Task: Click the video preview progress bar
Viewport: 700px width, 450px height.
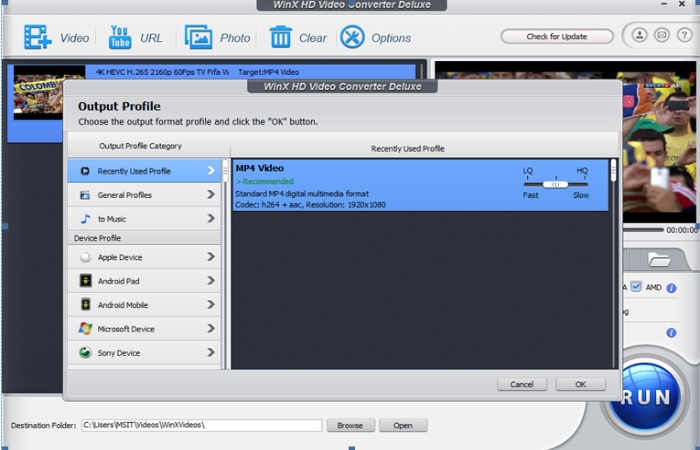Action: (643, 229)
